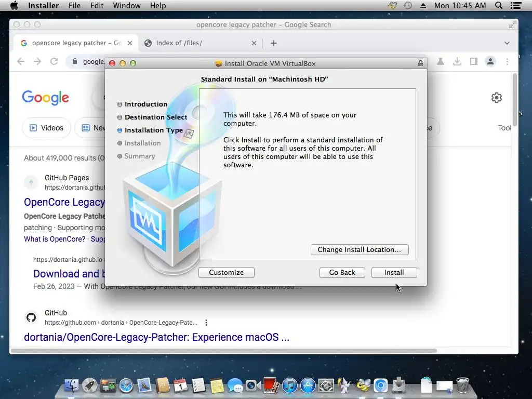Open Photo Booth from the Dock
The height and width of the screenshot is (399, 532).
271,385
